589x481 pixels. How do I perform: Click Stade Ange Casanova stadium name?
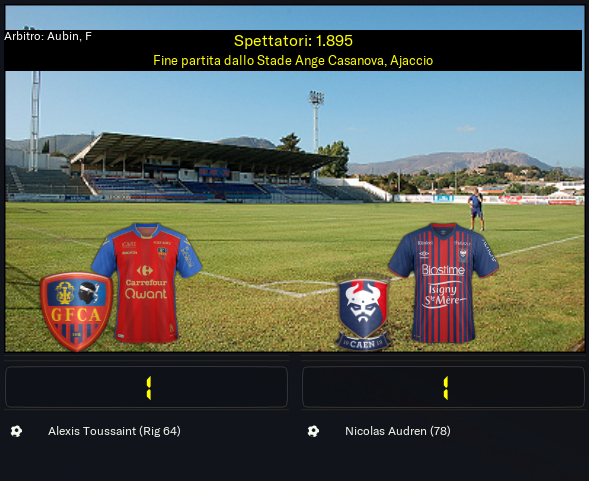[321, 61]
